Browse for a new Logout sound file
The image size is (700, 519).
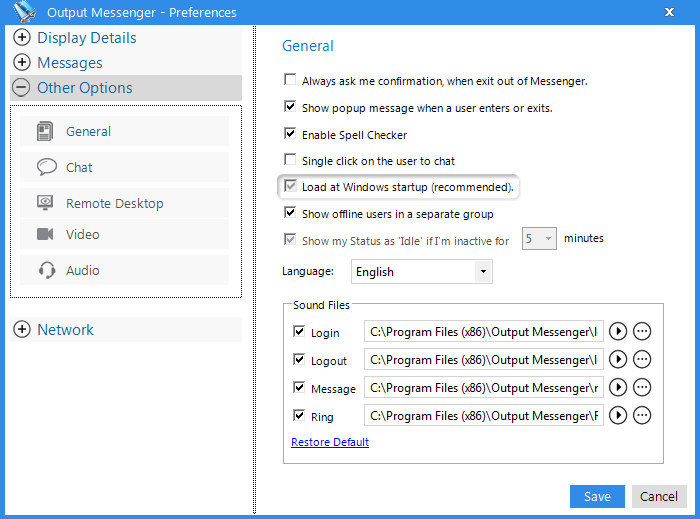tap(642, 359)
